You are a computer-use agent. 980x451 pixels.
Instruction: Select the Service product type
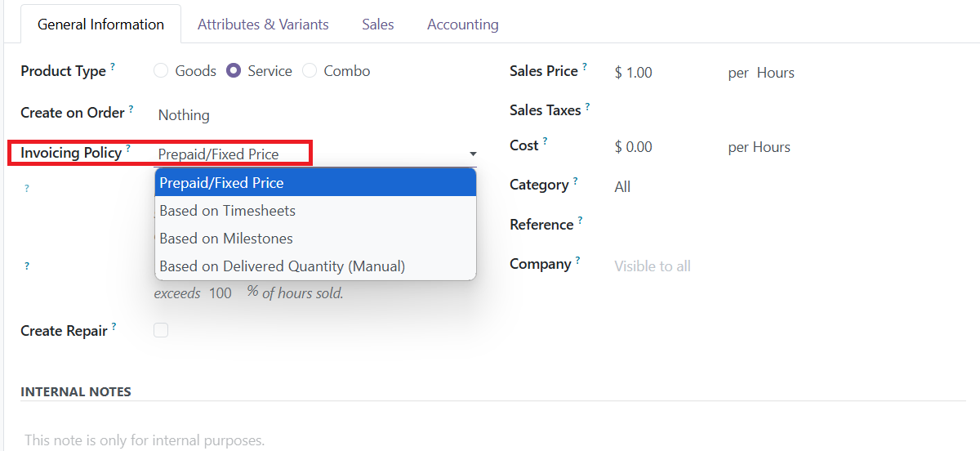click(x=234, y=71)
